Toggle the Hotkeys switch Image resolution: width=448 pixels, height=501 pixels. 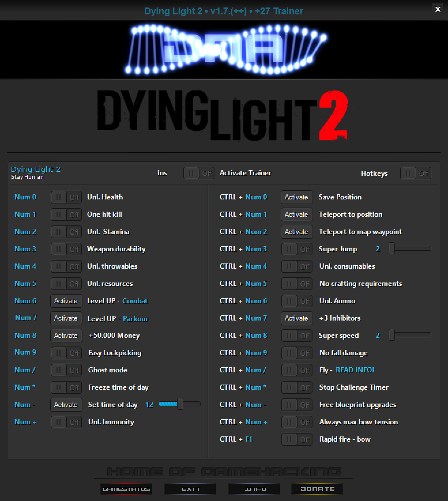tap(416, 173)
